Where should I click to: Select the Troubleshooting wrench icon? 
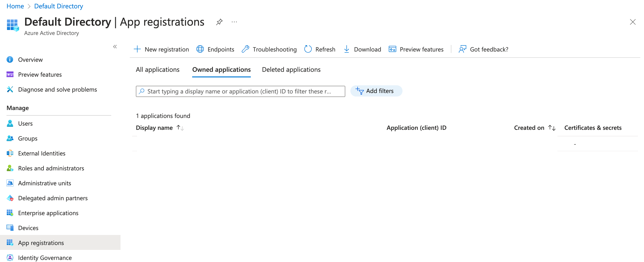pos(246,49)
